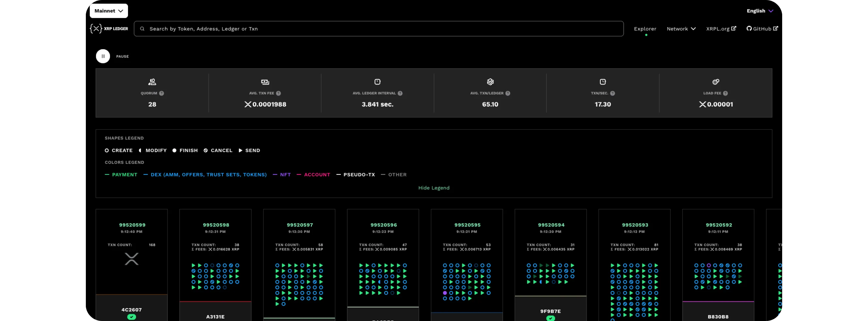Click the Load Fee help icon
The height and width of the screenshot is (321, 868).
[x=725, y=93]
